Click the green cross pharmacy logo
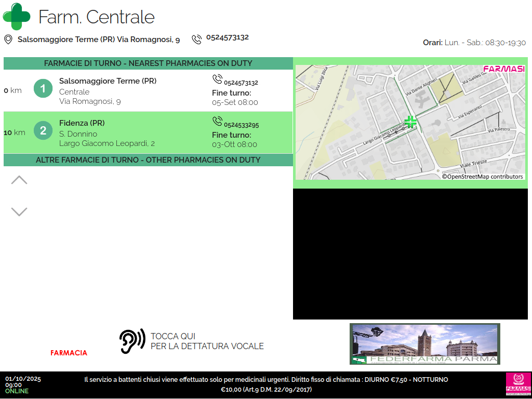The image size is (532, 399). [x=17, y=16]
